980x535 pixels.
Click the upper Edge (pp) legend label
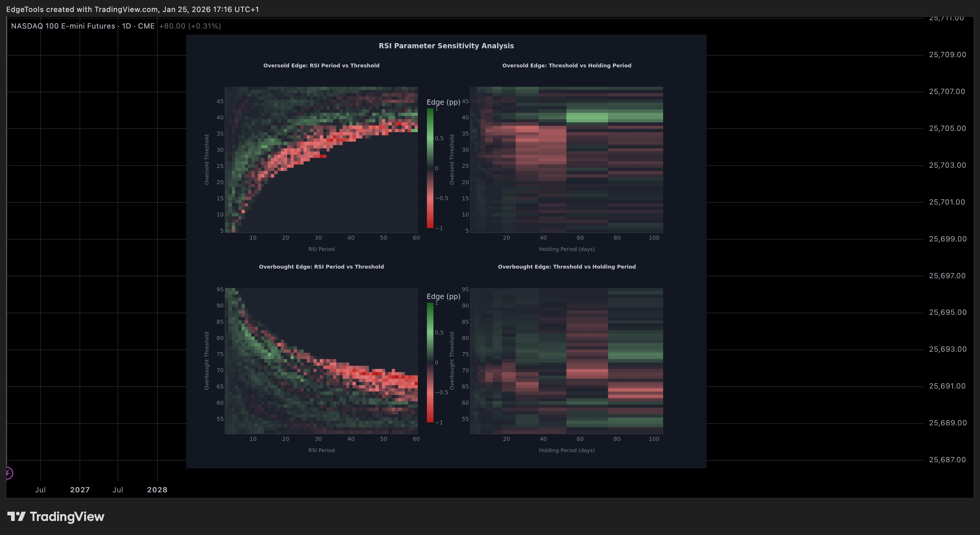coord(444,102)
